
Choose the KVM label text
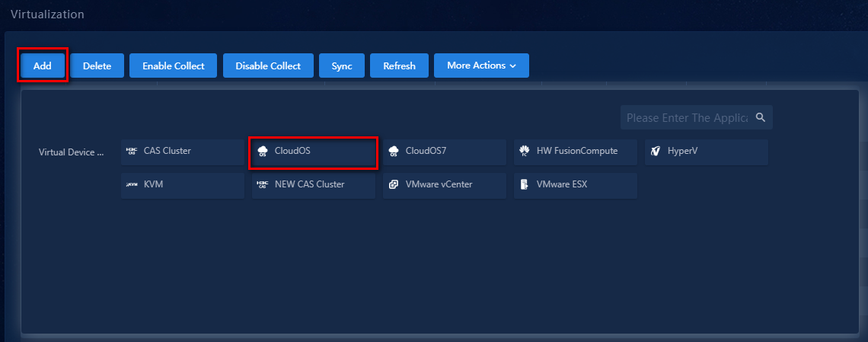pos(153,184)
